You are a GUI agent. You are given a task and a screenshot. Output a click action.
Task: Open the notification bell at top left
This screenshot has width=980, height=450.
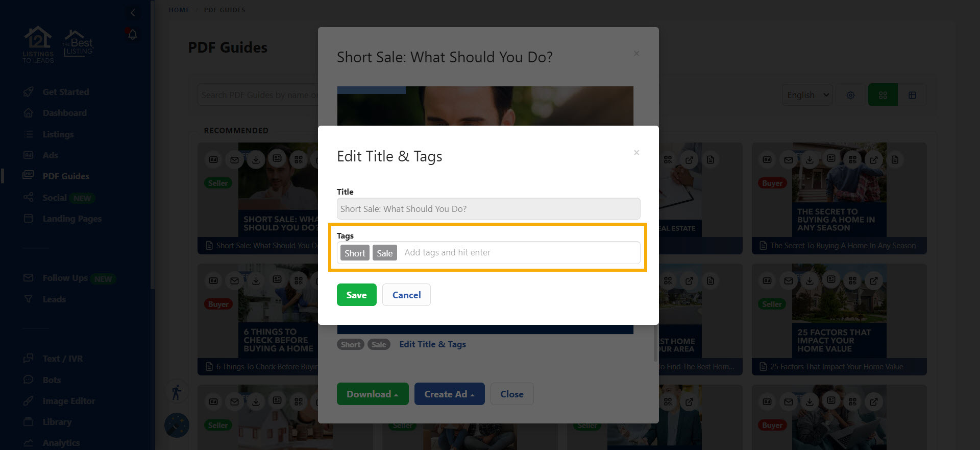tap(133, 34)
